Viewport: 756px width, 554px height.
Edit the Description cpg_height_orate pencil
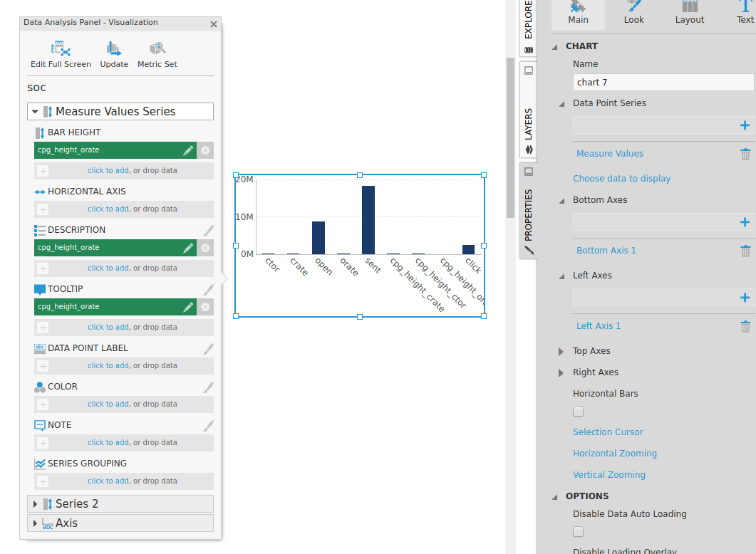pyautogui.click(x=188, y=248)
